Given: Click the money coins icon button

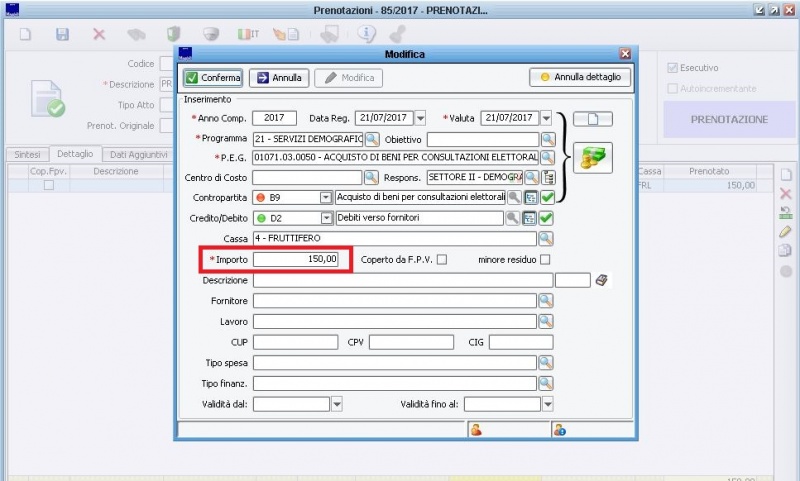Looking at the screenshot, I should pyautogui.click(x=593, y=158).
